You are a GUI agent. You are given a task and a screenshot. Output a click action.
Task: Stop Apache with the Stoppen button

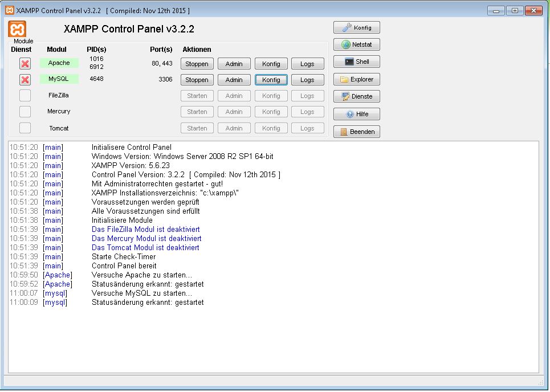click(x=197, y=64)
